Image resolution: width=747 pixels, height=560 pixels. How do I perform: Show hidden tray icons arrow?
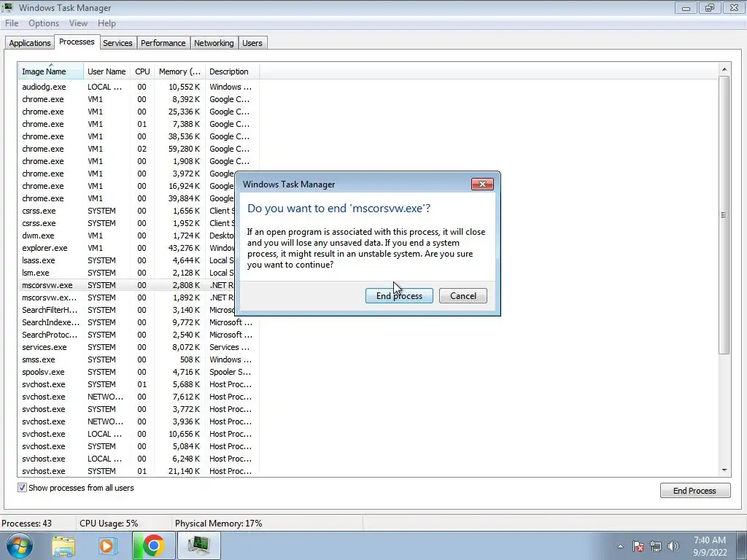[620, 546]
